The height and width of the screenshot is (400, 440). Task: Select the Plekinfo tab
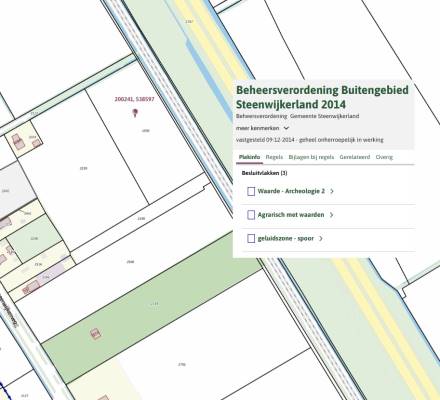250,157
